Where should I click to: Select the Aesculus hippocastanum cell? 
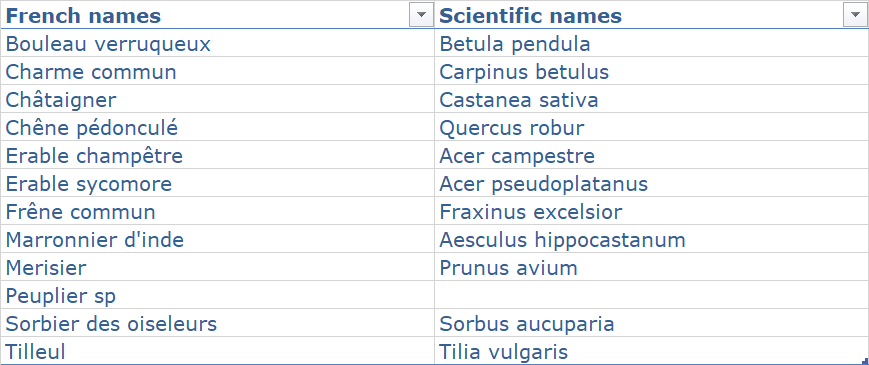(652, 239)
